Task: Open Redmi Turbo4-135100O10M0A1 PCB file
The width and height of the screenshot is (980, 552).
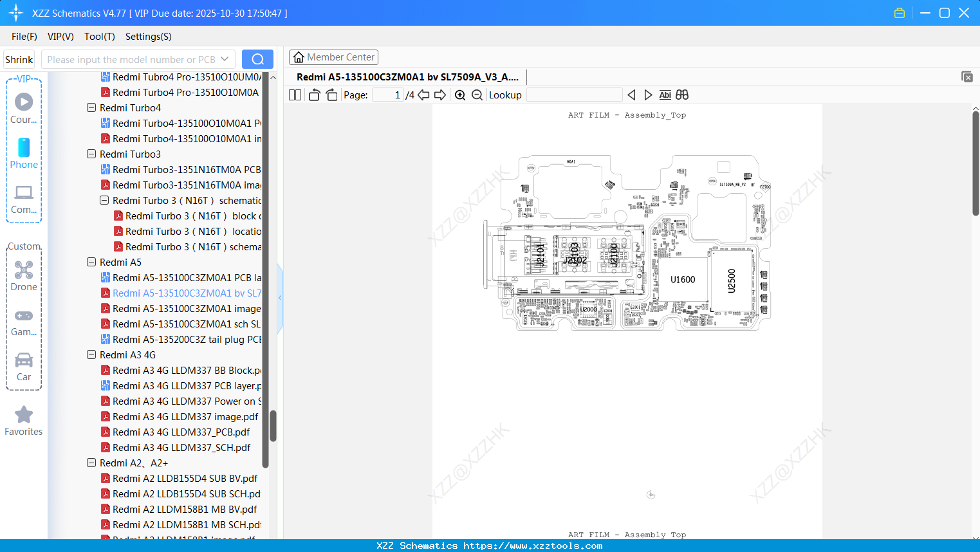Action: coord(181,124)
